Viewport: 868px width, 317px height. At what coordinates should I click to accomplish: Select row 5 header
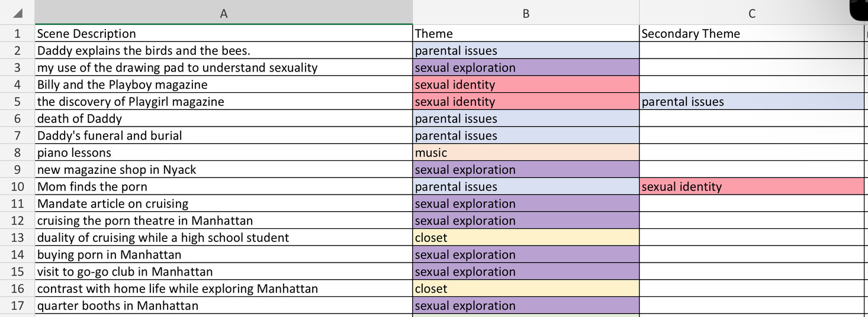[17, 102]
